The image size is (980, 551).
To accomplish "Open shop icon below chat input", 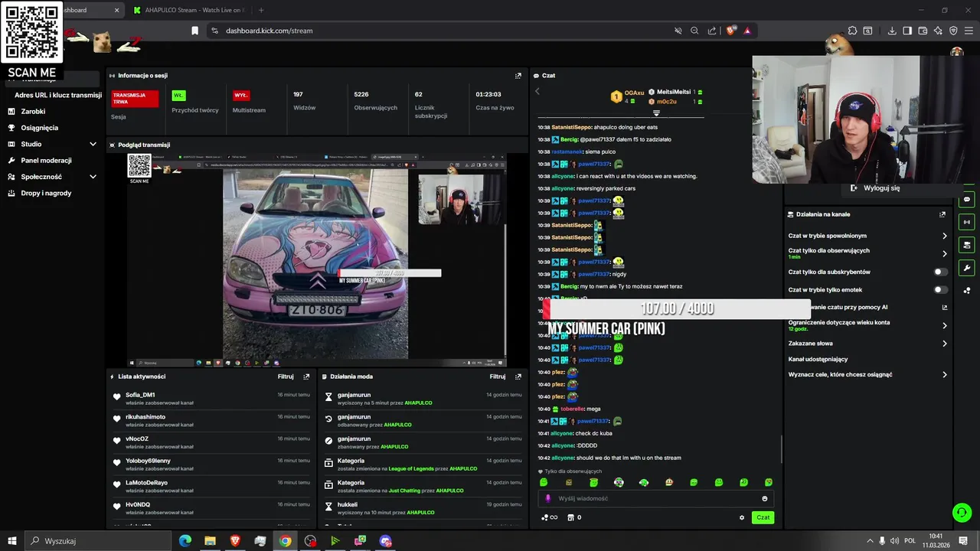I will (570, 517).
